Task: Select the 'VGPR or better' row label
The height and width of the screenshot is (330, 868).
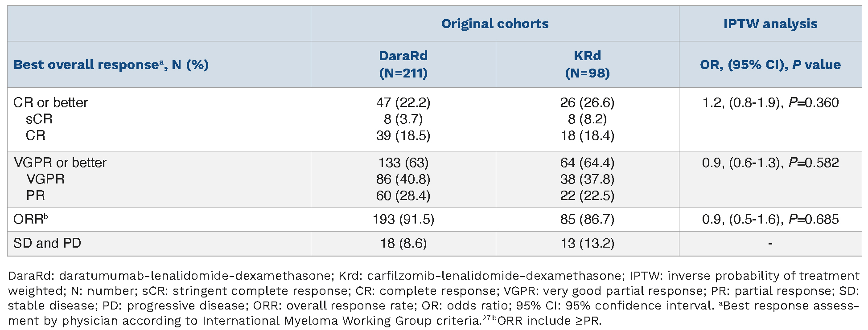Action: point(60,163)
